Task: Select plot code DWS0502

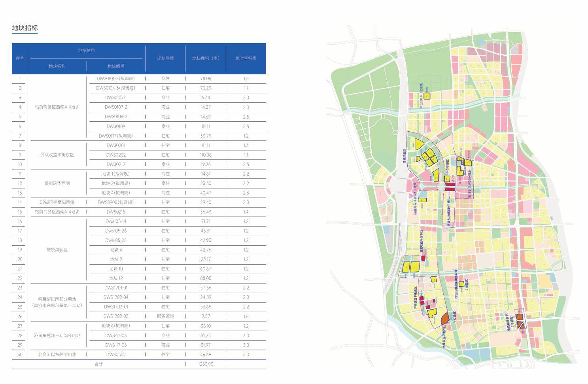Action: 116,354
